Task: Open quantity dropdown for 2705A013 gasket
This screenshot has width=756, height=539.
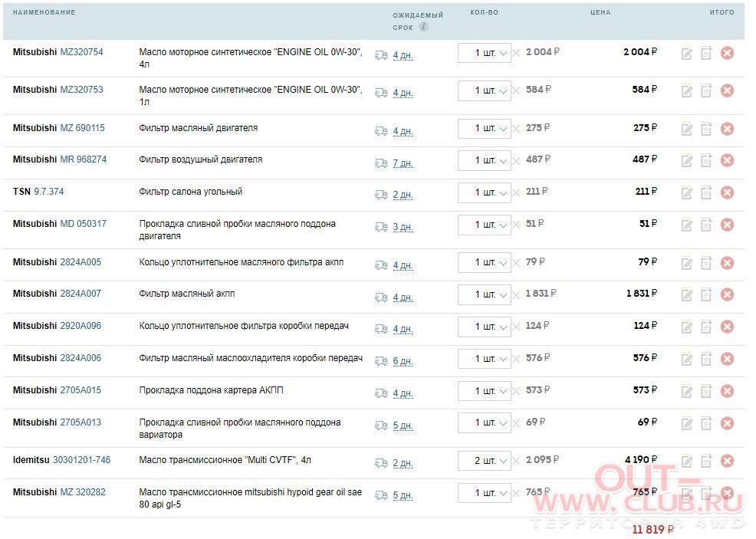Action: coord(484,422)
